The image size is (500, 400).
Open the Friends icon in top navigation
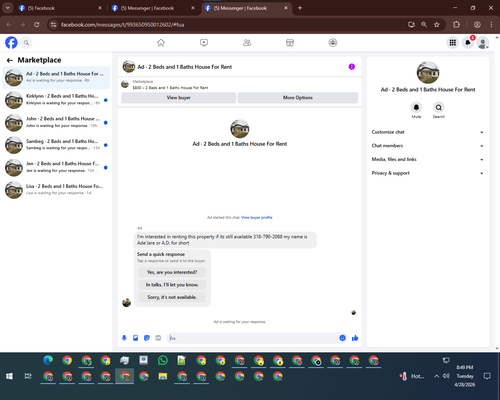[x=247, y=43]
